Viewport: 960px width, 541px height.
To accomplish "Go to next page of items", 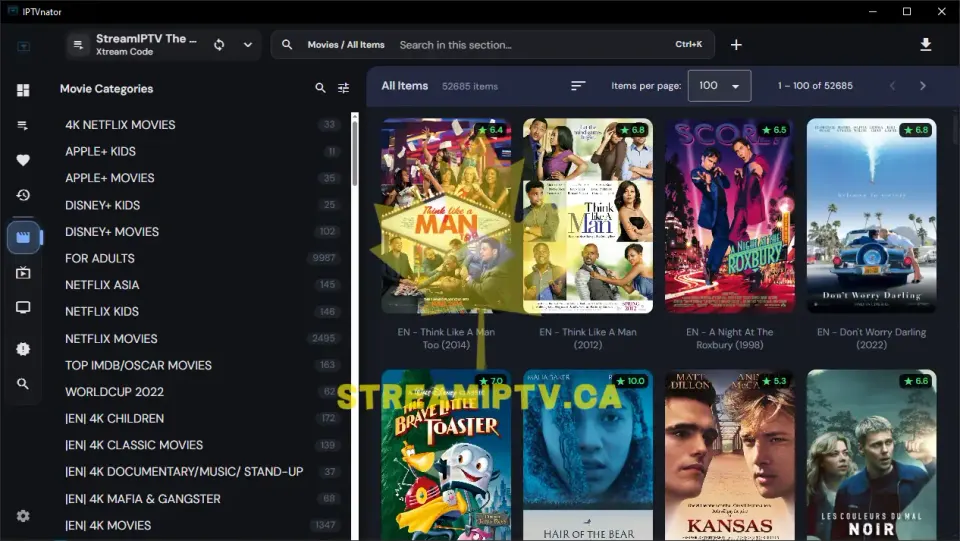I will click(x=923, y=86).
